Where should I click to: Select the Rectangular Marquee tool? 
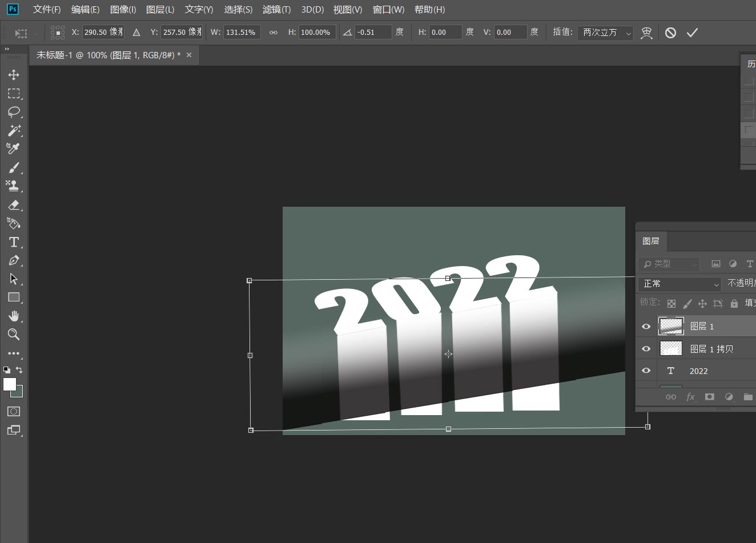pyautogui.click(x=14, y=93)
